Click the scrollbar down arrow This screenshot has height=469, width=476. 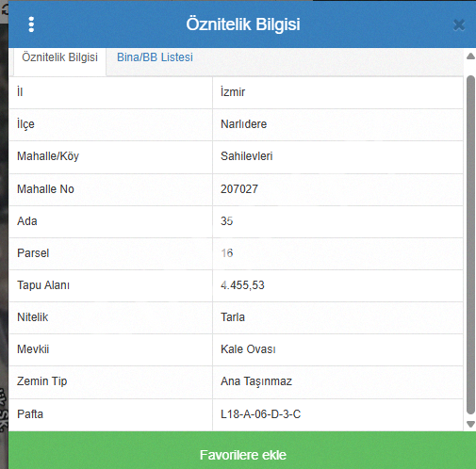pos(470,424)
